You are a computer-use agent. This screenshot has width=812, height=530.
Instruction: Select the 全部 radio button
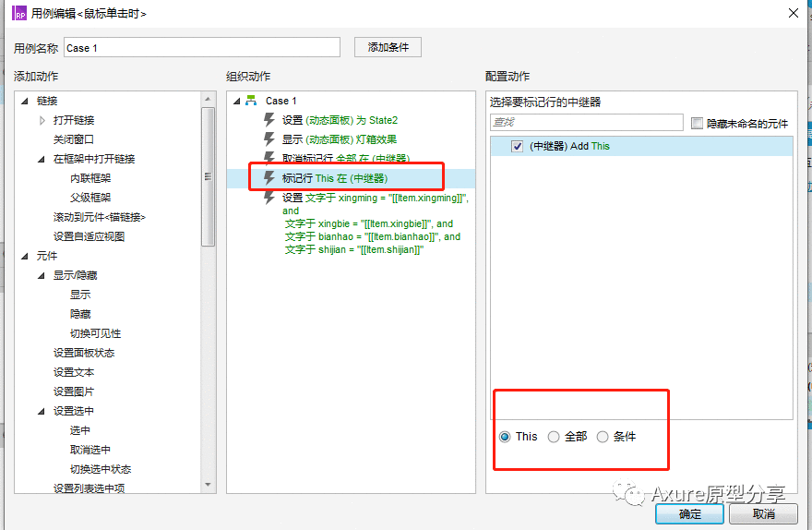click(554, 437)
